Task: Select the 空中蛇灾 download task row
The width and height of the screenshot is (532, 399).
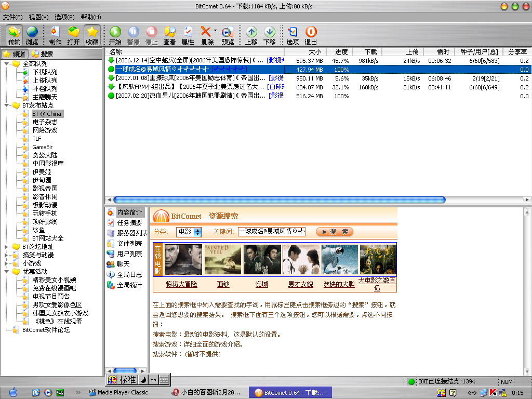Action: coord(318,61)
